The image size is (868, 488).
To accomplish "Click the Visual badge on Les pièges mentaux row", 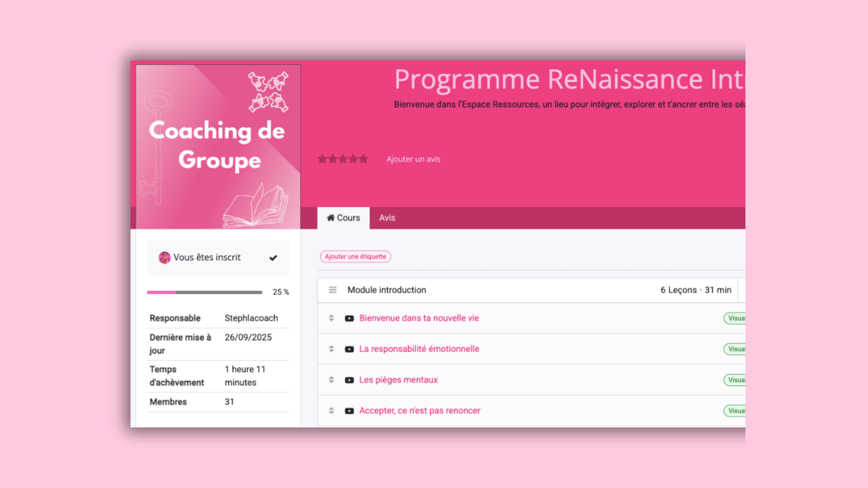I will pyautogui.click(x=734, y=380).
